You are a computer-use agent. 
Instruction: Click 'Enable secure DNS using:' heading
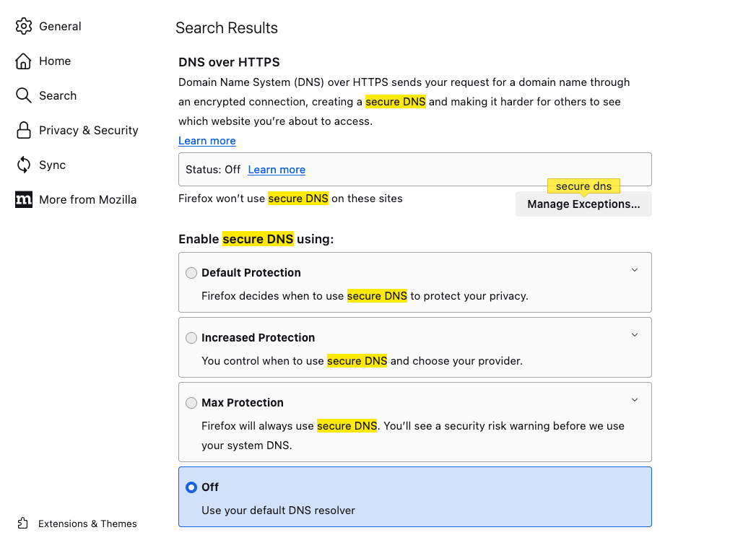256,239
